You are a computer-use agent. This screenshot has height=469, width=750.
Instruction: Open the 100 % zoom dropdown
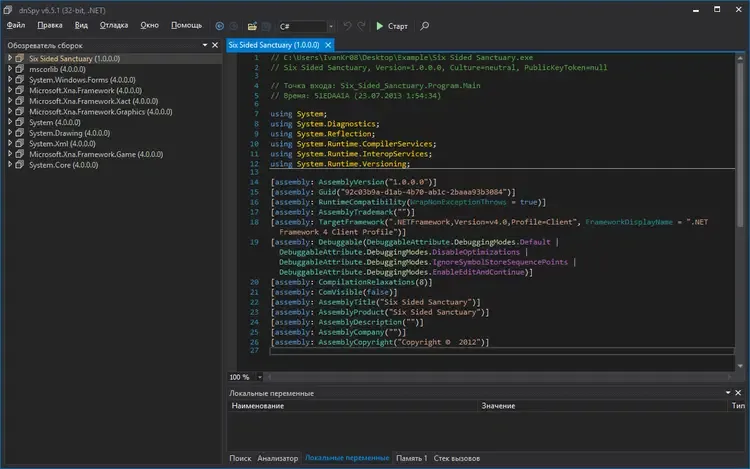coord(258,377)
